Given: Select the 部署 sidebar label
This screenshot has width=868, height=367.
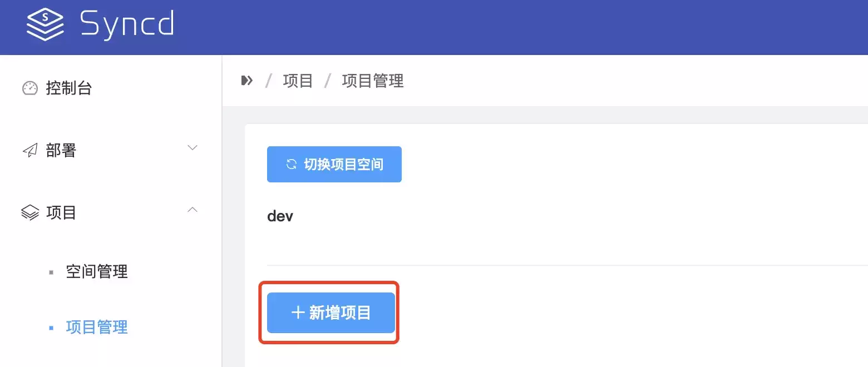Looking at the screenshot, I should [61, 150].
